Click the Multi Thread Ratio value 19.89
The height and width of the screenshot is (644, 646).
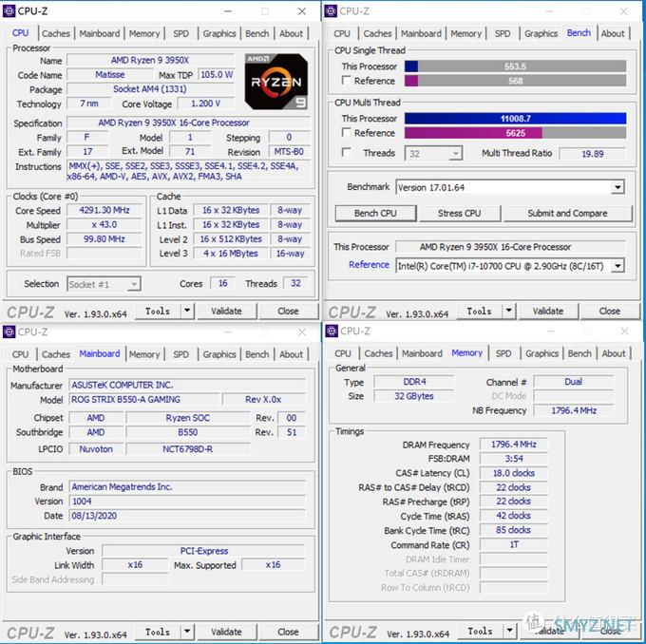[x=593, y=154]
